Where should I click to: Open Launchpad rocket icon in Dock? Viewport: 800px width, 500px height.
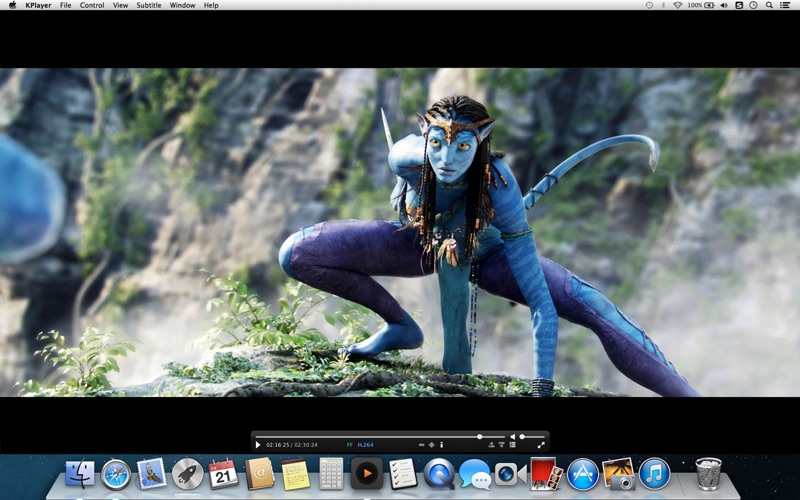click(x=187, y=474)
